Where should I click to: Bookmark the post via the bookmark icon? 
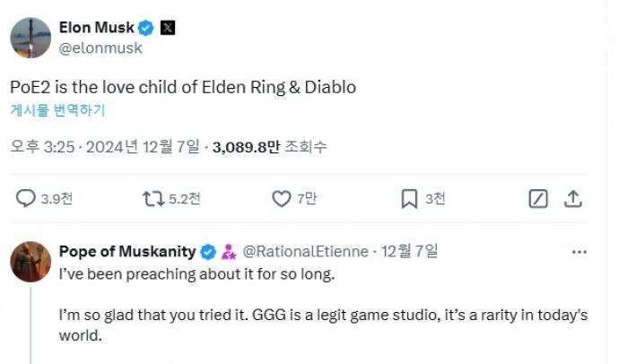click(x=408, y=198)
